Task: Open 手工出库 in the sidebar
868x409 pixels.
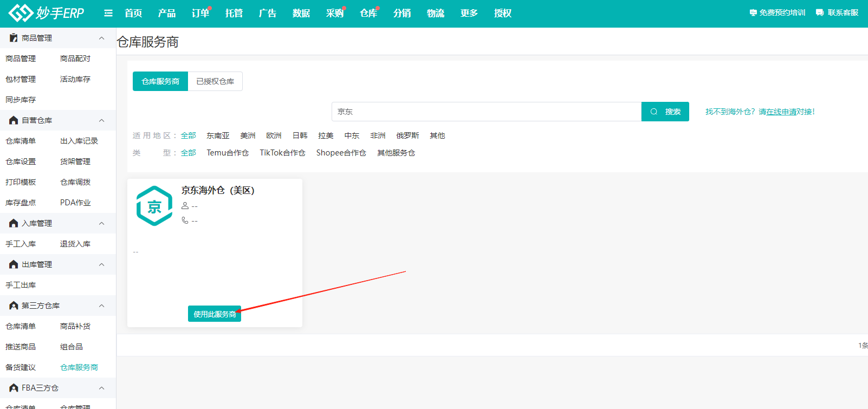Action: click(21, 285)
